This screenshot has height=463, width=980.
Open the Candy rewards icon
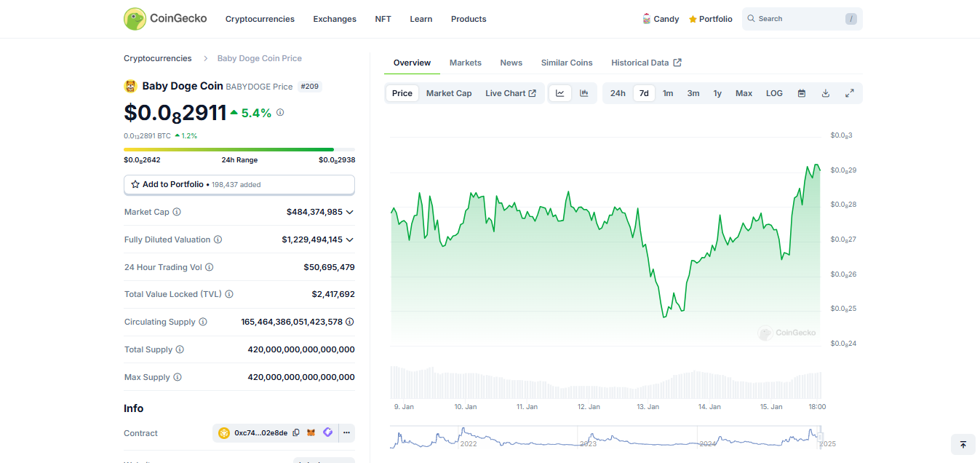(647, 19)
